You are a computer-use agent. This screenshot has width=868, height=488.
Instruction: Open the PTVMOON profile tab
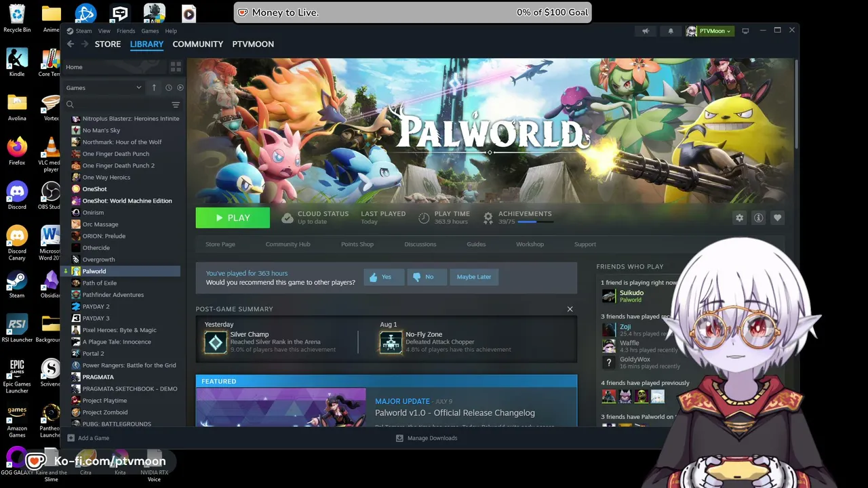pyautogui.click(x=253, y=44)
